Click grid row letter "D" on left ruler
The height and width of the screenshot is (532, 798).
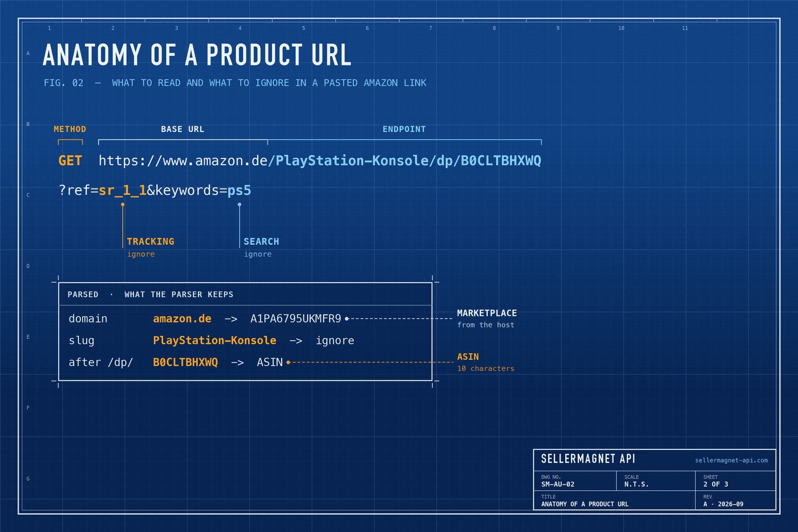pyautogui.click(x=28, y=266)
